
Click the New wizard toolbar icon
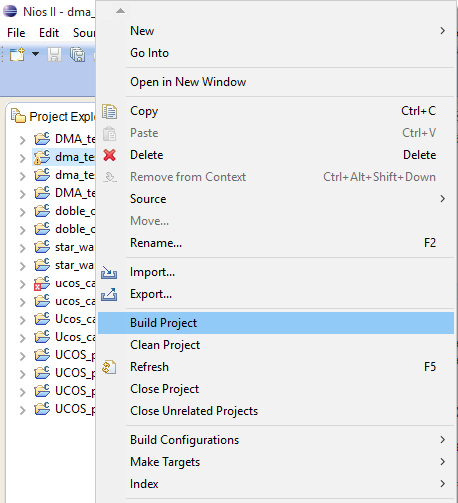(x=17, y=54)
